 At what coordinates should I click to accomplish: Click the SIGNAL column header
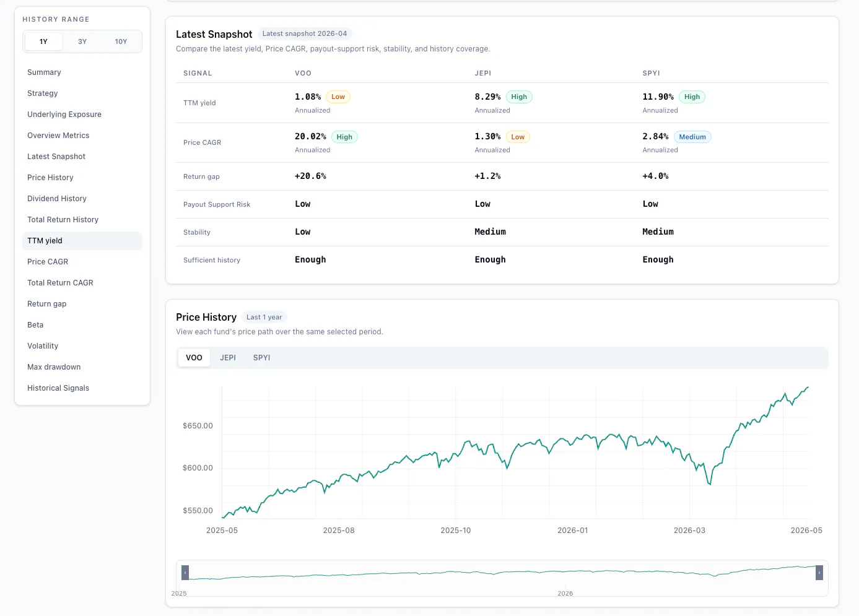[198, 73]
